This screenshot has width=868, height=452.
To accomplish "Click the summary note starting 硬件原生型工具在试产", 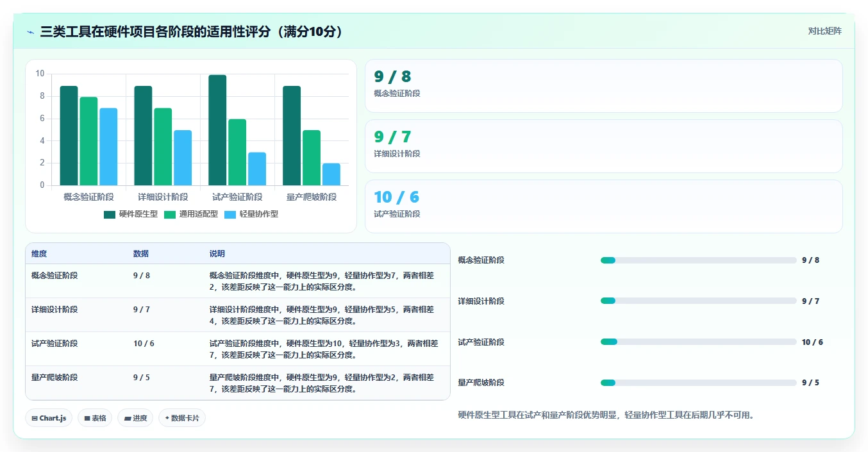I will pyautogui.click(x=608, y=415).
